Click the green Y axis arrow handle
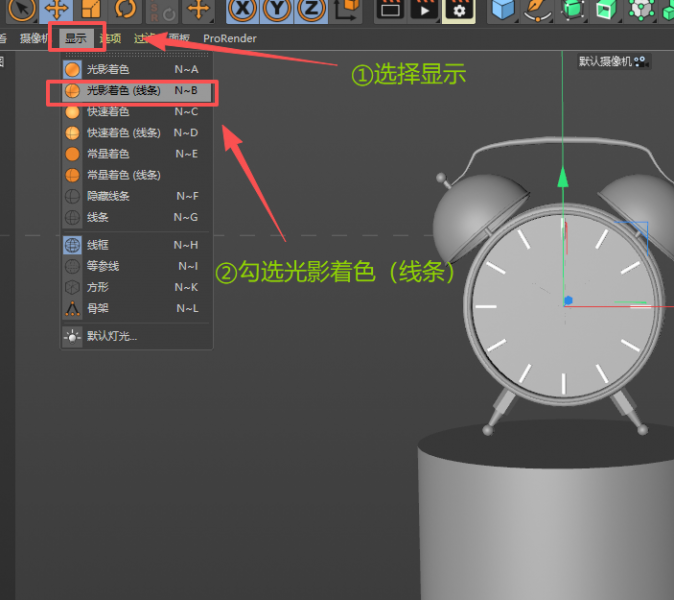 563,177
